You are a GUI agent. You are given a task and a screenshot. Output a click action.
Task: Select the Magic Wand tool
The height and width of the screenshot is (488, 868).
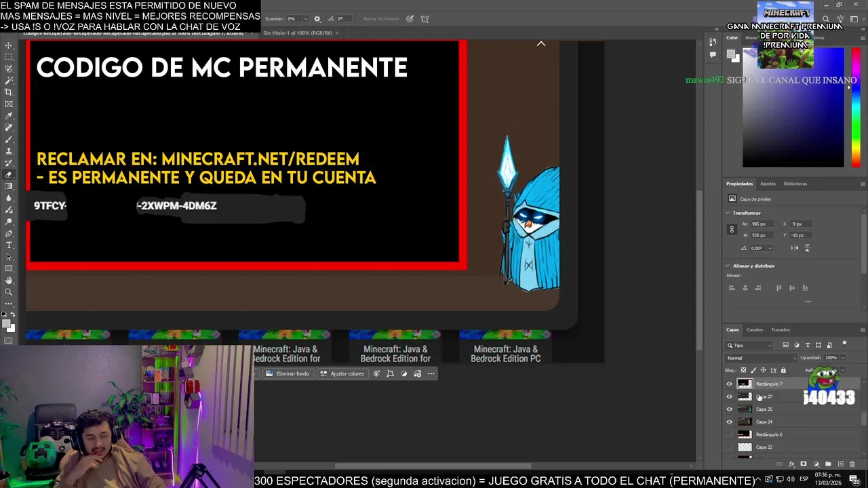click(9, 81)
